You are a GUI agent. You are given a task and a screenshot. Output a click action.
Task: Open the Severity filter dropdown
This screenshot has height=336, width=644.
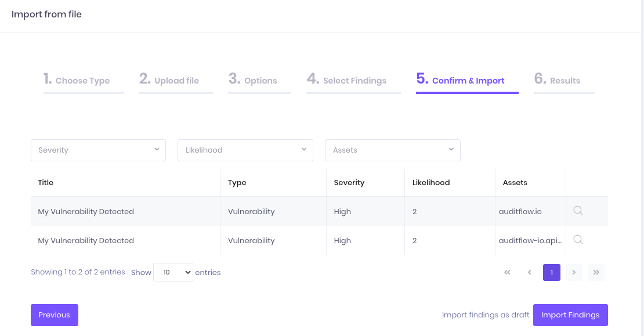coord(98,150)
